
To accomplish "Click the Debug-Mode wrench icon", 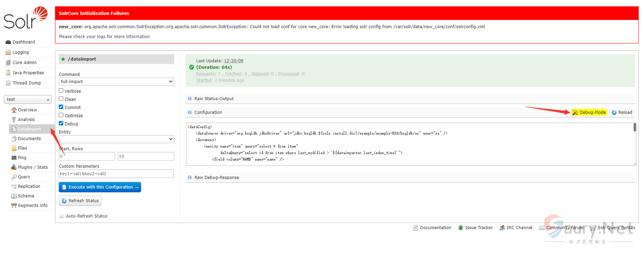I will click(575, 113).
